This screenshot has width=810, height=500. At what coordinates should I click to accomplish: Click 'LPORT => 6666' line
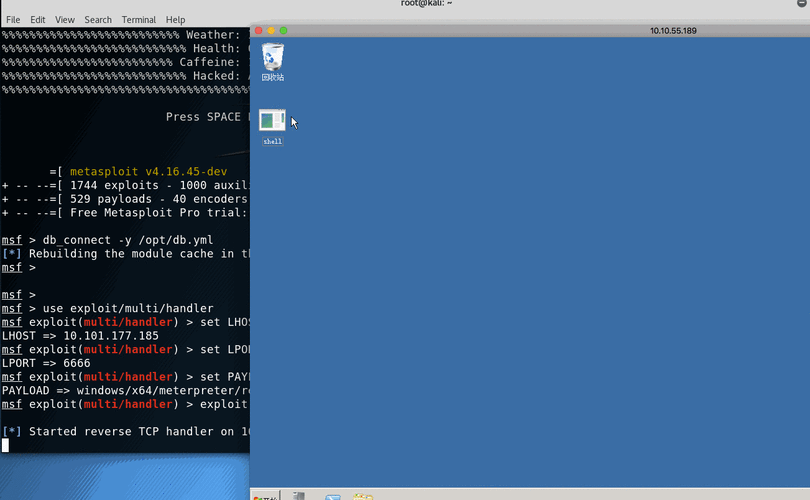click(x=46, y=363)
